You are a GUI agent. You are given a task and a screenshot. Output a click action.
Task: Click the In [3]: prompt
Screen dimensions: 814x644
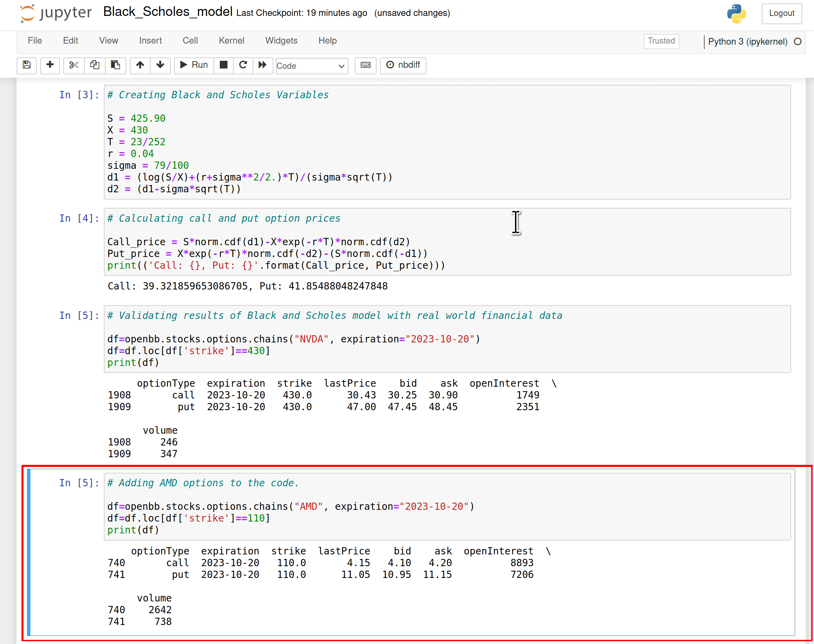79,95
